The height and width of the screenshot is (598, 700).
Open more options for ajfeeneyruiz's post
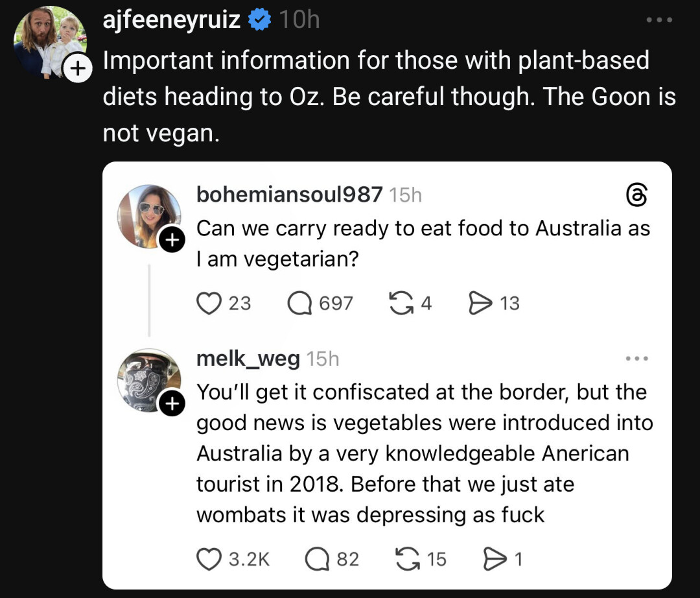click(660, 20)
